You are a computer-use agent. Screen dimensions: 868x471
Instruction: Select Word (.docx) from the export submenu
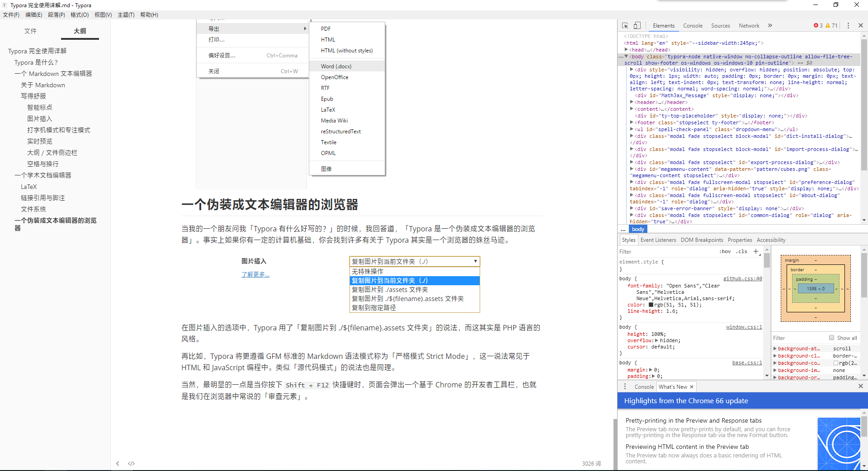[335, 66]
